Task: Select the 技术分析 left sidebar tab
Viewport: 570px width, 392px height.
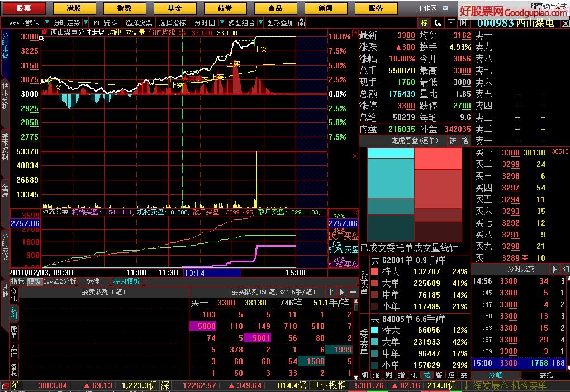Action: pyautogui.click(x=5, y=96)
